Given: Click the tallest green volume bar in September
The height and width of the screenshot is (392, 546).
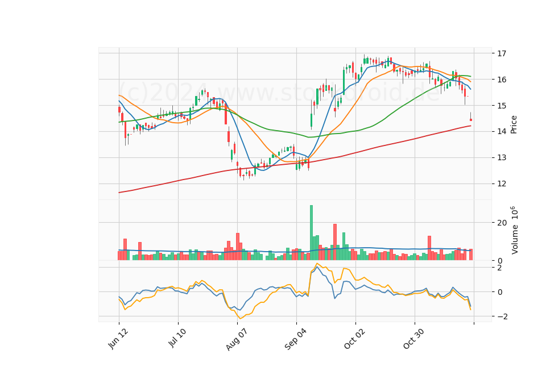Looking at the screenshot, I should pos(311,233).
